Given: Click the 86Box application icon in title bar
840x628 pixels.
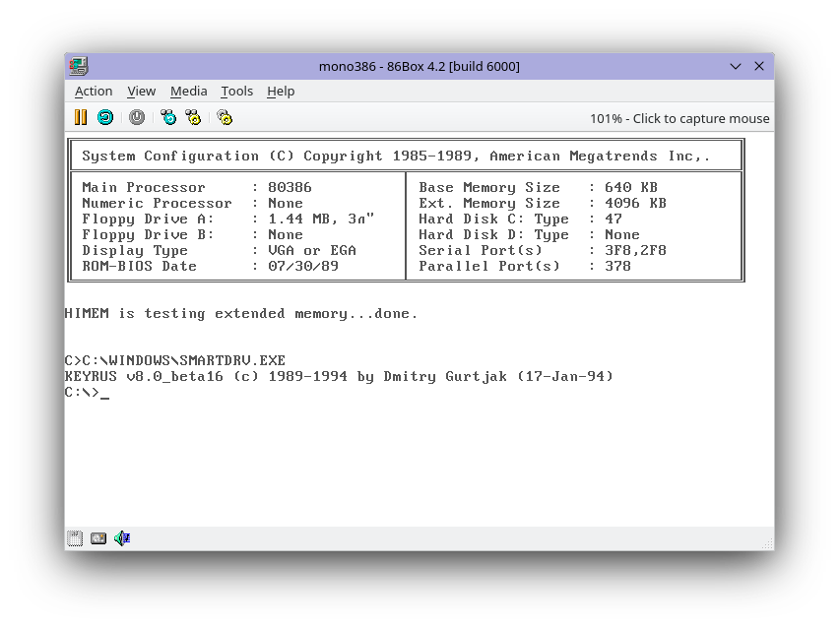Looking at the screenshot, I should tap(79, 66).
